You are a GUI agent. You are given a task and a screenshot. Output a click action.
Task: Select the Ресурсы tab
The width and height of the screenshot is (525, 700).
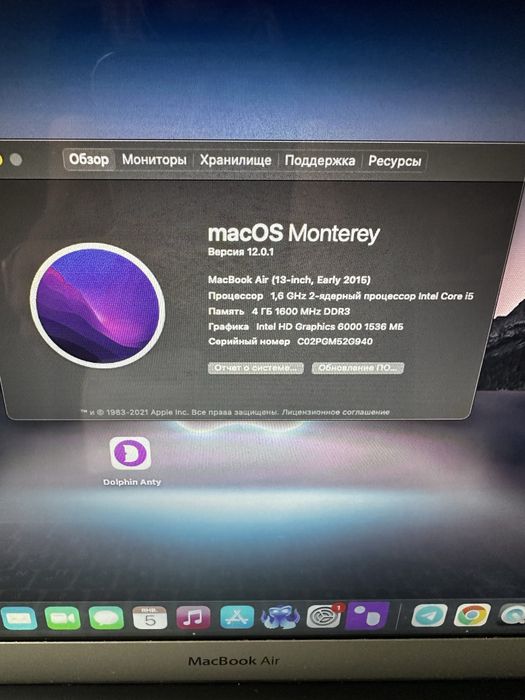pos(395,161)
